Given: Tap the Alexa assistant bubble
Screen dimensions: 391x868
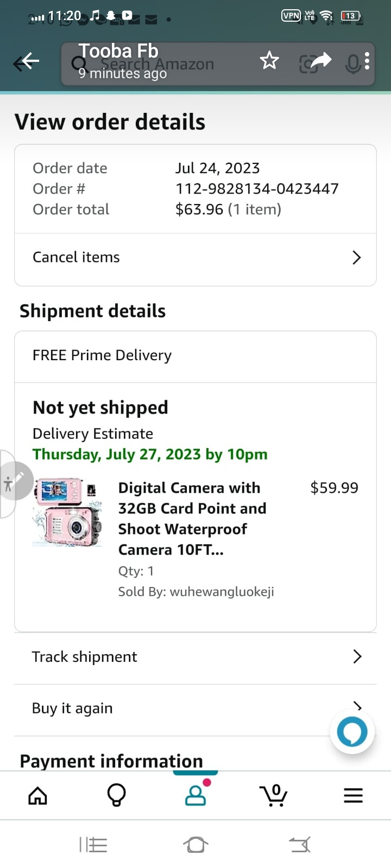Looking at the screenshot, I should pyautogui.click(x=352, y=732).
